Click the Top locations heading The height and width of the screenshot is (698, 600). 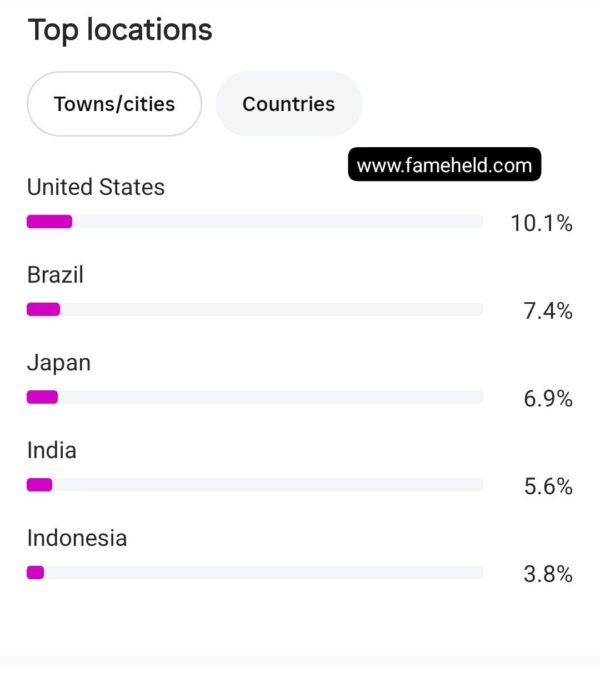pyautogui.click(x=120, y=30)
